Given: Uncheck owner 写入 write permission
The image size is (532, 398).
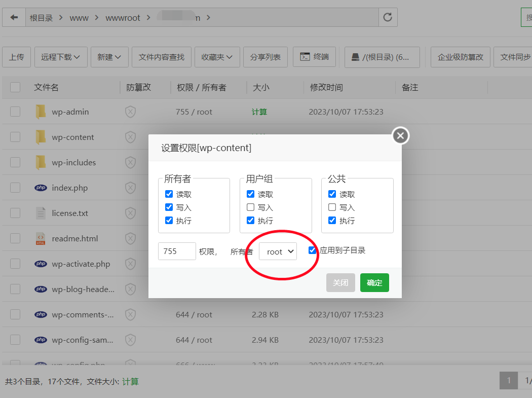Looking at the screenshot, I should (169, 207).
